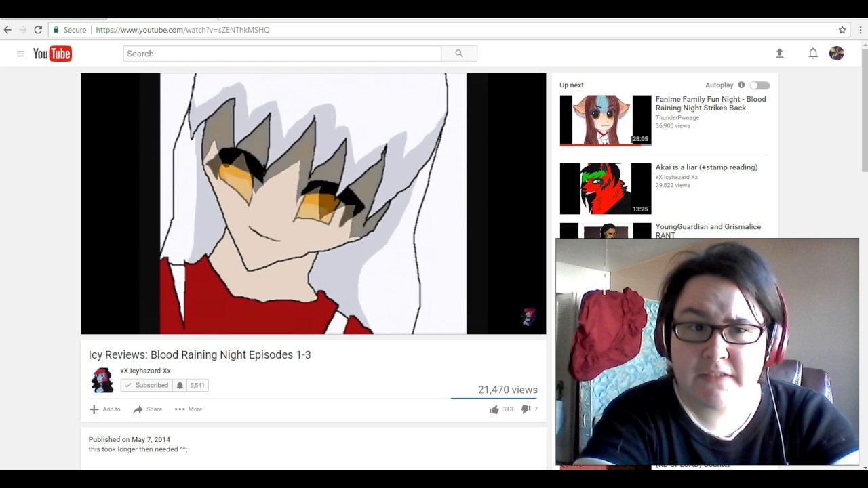Viewport: 868px width, 488px height.
Task: Open the Share panel
Action: coord(148,409)
